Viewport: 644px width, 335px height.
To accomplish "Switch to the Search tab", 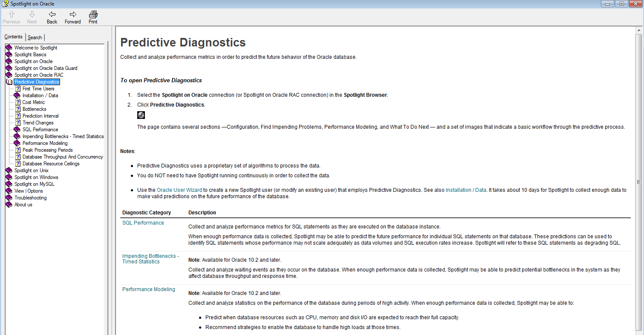I will pyautogui.click(x=35, y=38).
